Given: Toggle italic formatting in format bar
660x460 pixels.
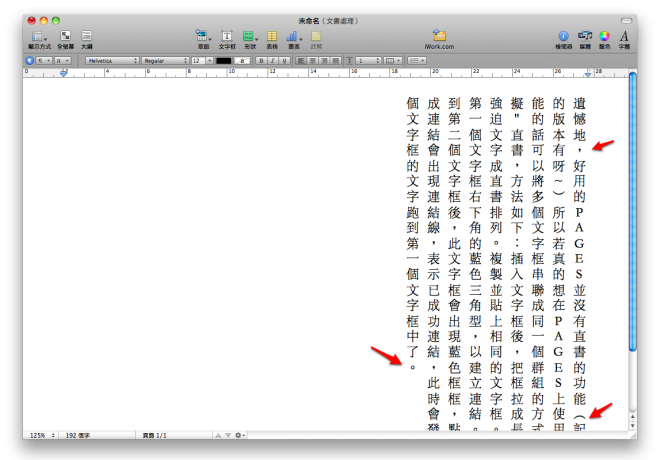Looking at the screenshot, I should click(x=270, y=61).
